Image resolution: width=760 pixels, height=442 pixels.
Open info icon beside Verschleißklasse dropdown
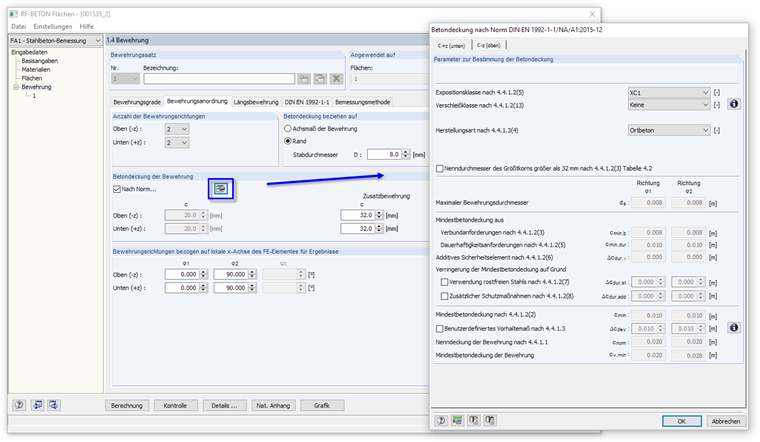pos(734,104)
